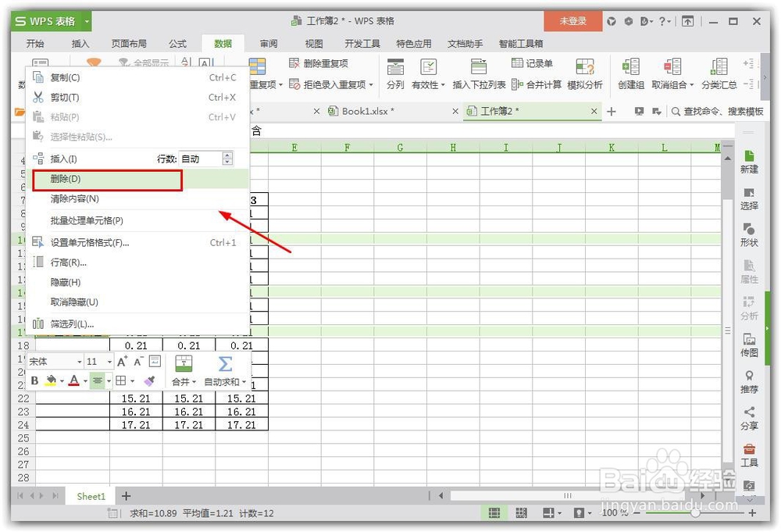Click What-If Analysis (模拟分析) button
Image resolution: width=781 pixels, height=532 pixels.
[585, 73]
